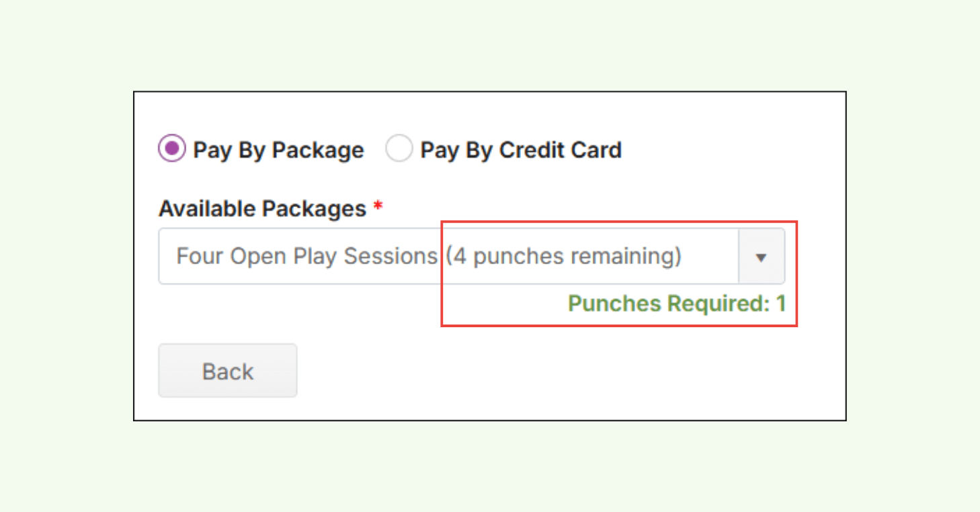
Task: Click the red required asterisk
Action: point(378,207)
